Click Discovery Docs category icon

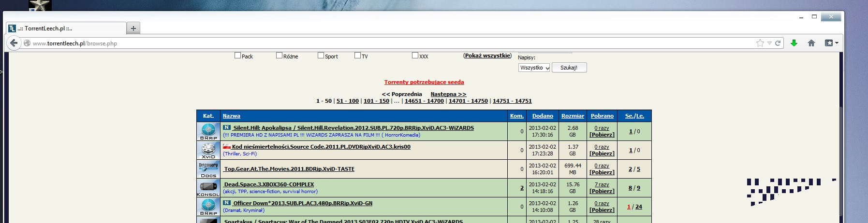pyautogui.click(x=208, y=169)
